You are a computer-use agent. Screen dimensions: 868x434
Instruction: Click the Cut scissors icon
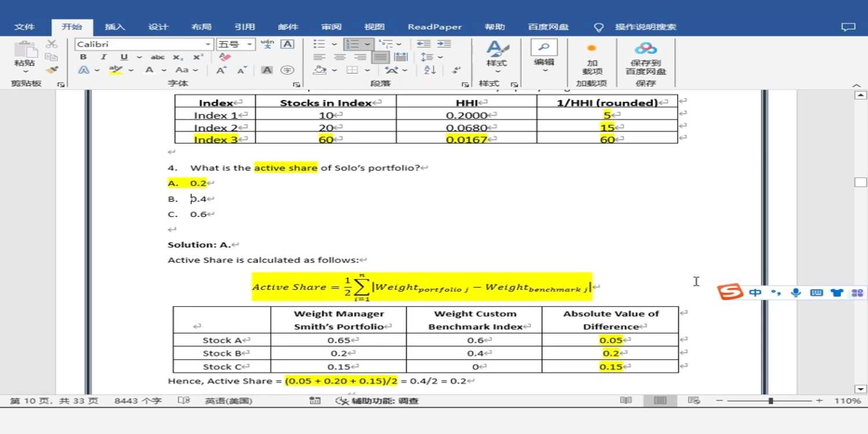[x=52, y=45]
